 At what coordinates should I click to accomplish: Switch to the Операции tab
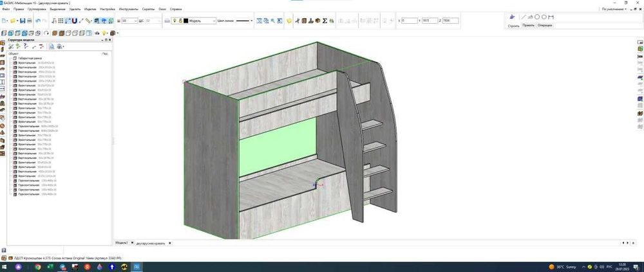tap(544, 26)
